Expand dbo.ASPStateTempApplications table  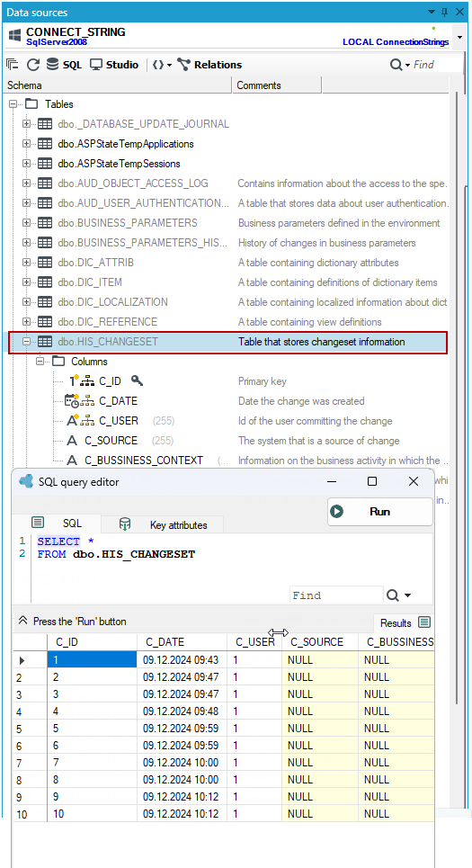(x=26, y=144)
